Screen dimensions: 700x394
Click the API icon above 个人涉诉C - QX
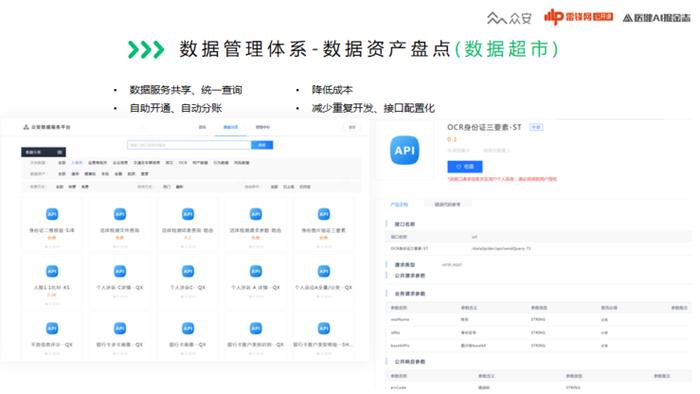pos(188,271)
